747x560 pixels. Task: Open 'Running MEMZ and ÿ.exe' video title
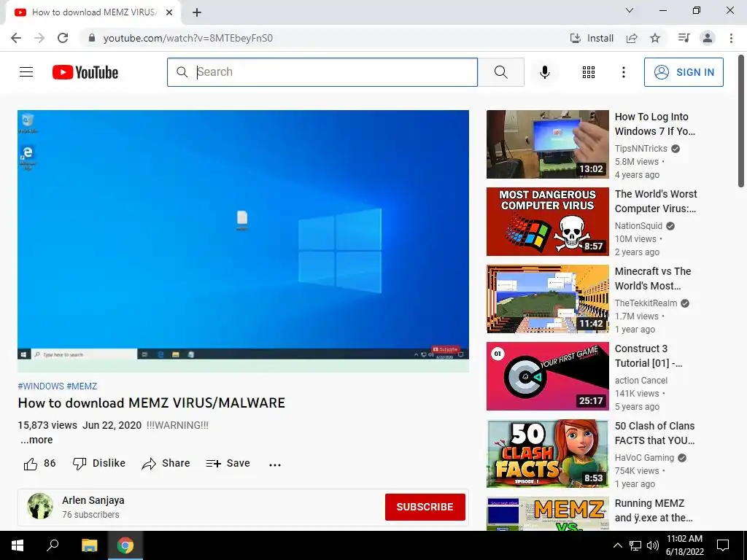[654, 510]
